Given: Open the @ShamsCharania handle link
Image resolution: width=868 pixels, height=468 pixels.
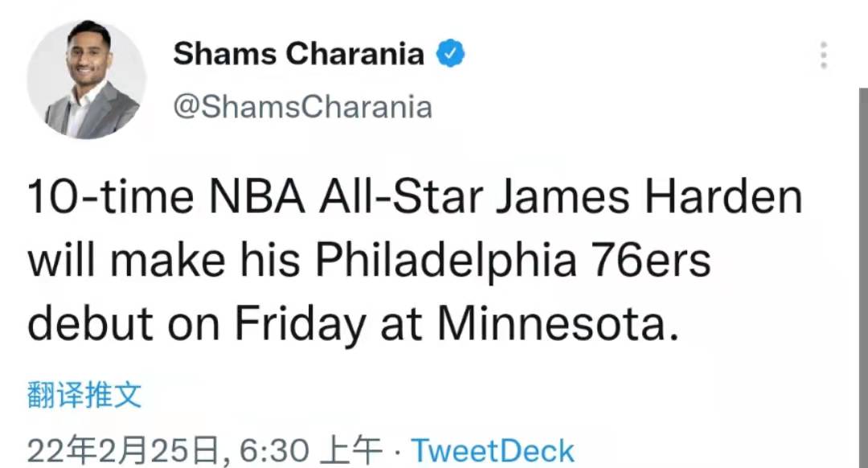Looking at the screenshot, I should (x=302, y=106).
